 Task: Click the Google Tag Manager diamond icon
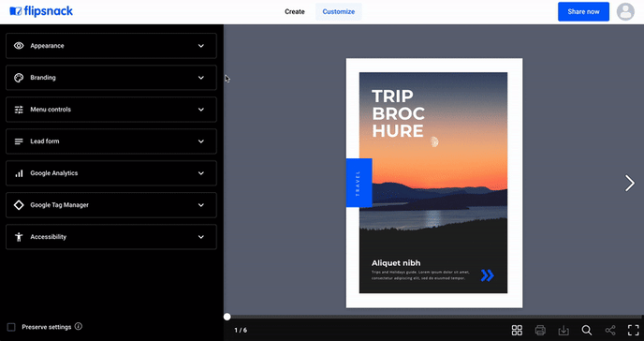19,205
